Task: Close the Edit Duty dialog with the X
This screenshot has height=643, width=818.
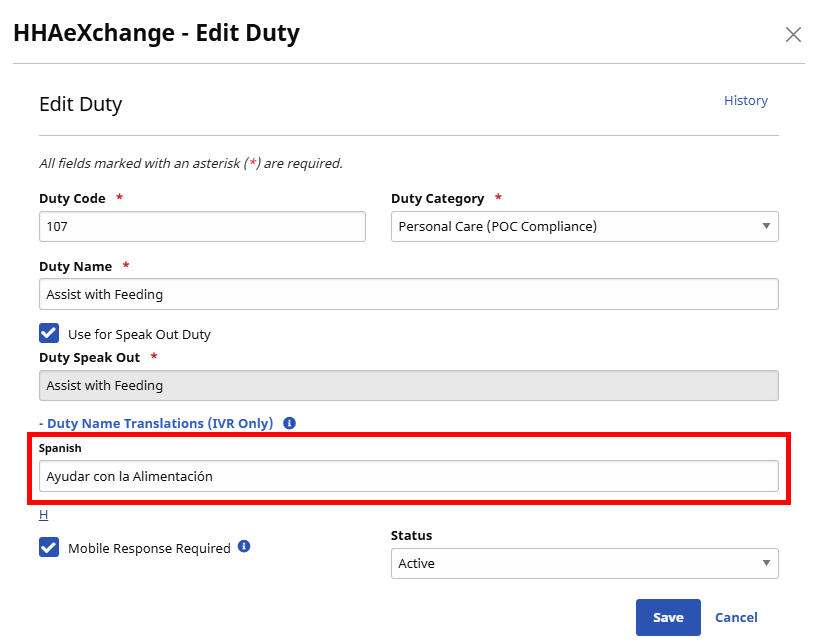Action: tap(793, 35)
